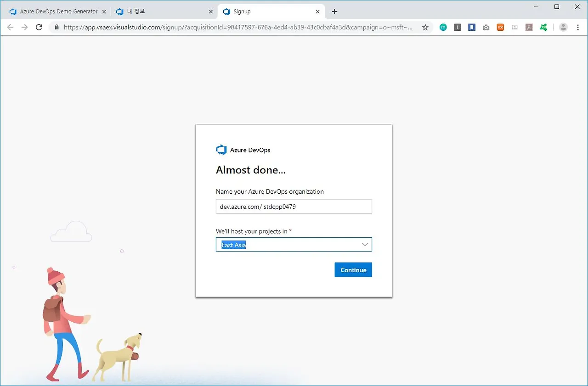Click the Avast extension icon

pos(543,27)
